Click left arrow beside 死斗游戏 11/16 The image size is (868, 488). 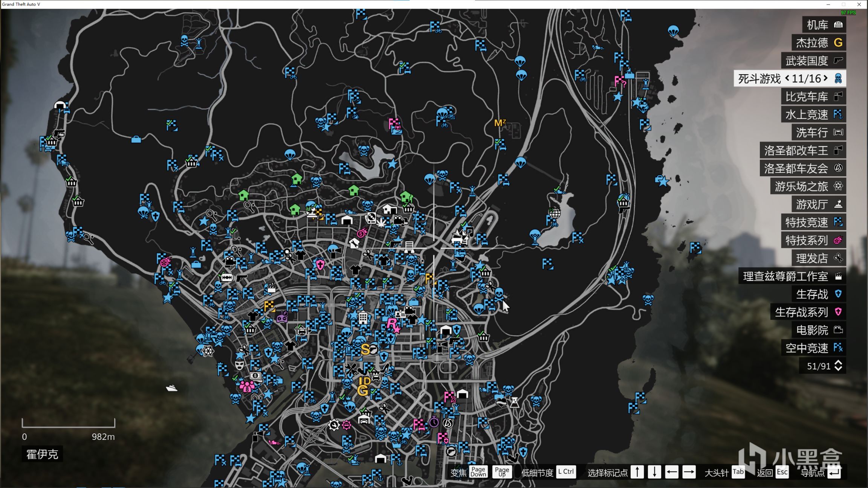click(x=787, y=78)
